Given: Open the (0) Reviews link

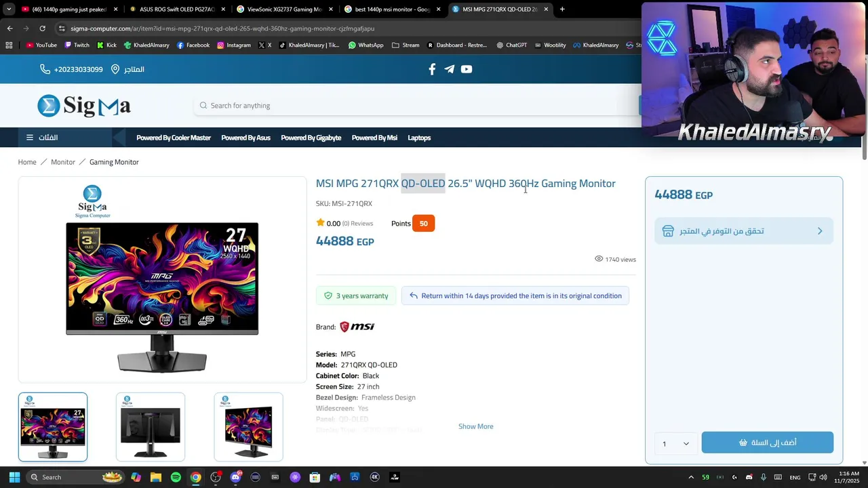Looking at the screenshot, I should (357, 223).
